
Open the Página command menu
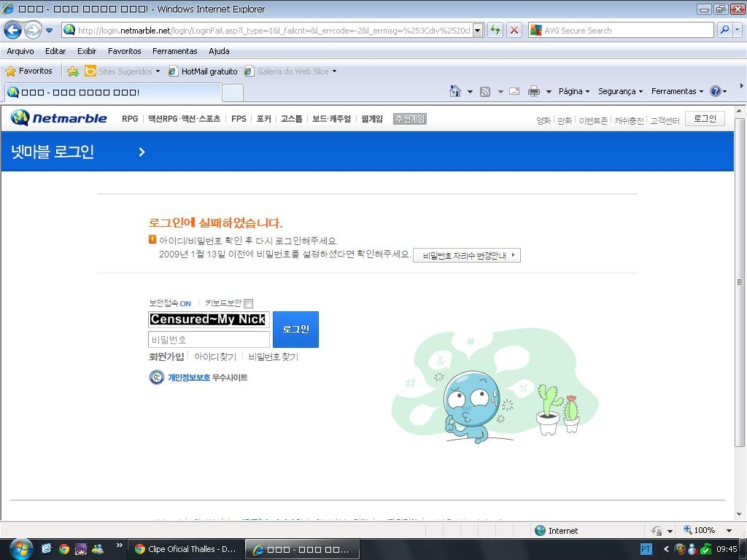click(574, 91)
